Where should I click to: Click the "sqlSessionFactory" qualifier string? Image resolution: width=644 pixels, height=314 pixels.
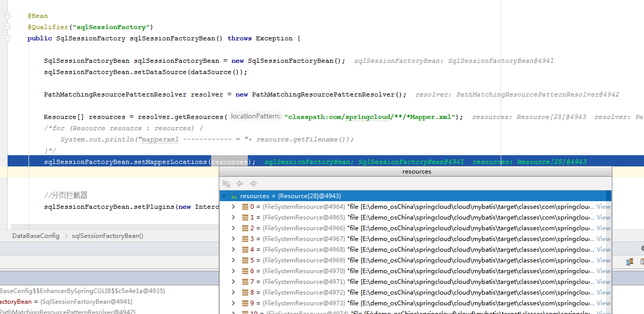tap(110, 27)
